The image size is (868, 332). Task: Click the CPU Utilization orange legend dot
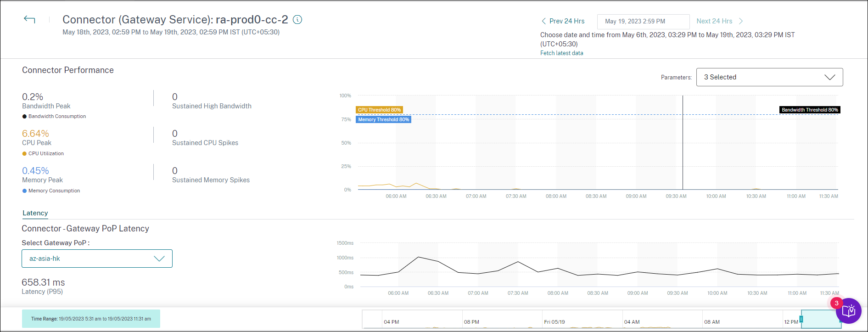pyautogui.click(x=24, y=154)
